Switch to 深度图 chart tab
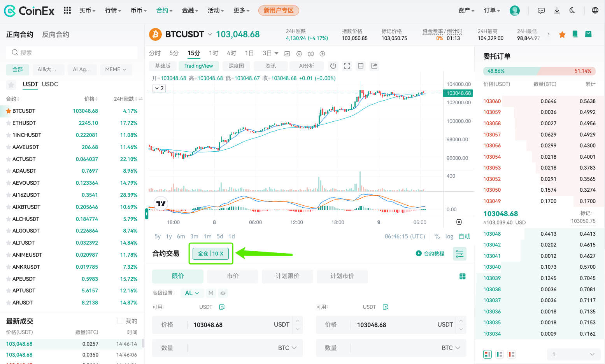The height and width of the screenshot is (364, 605). [236, 66]
